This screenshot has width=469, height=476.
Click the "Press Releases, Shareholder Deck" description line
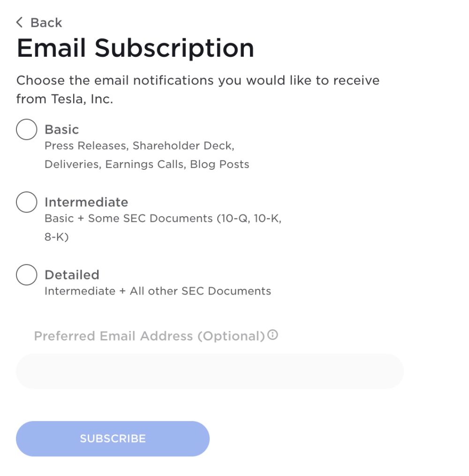pos(139,146)
